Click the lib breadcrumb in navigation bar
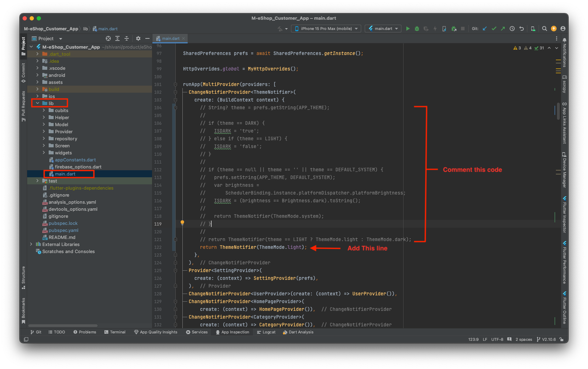This screenshot has height=369, width=588. pyautogui.click(x=85, y=29)
